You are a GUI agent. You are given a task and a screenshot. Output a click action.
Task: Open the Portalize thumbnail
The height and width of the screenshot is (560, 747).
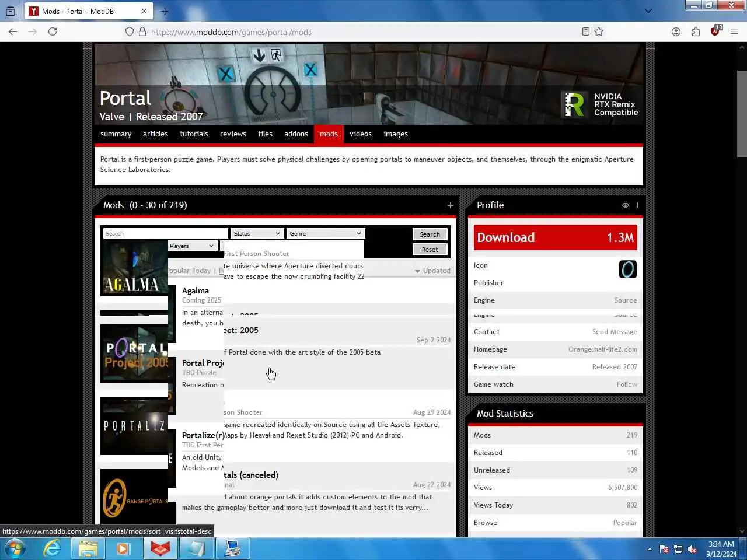click(134, 426)
